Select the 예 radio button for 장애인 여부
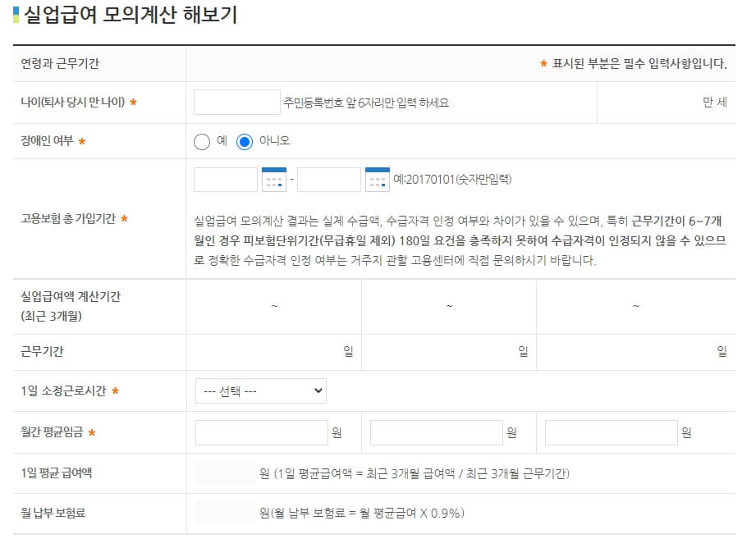Screen dimensions: 756x548 [199, 139]
